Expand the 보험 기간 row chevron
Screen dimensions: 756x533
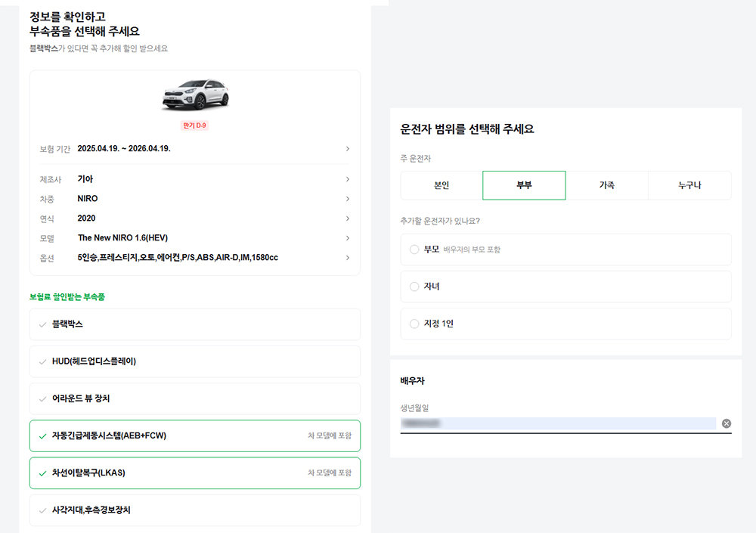coord(347,149)
